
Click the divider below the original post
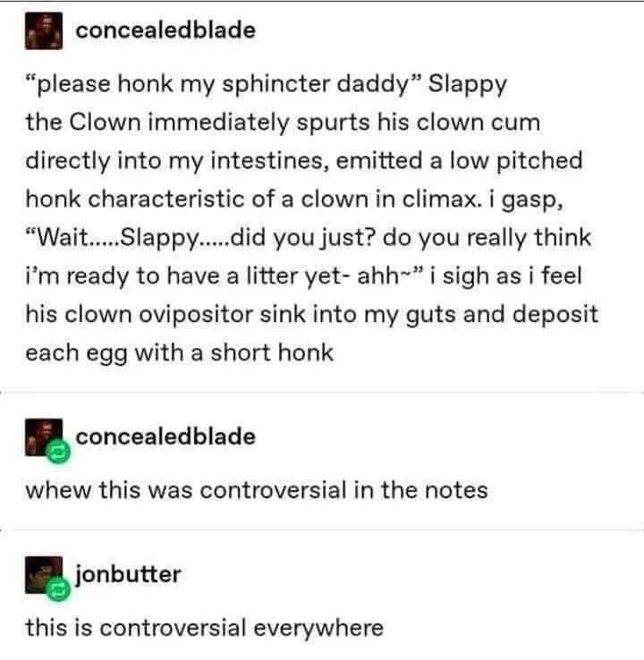pyautogui.click(x=322, y=393)
